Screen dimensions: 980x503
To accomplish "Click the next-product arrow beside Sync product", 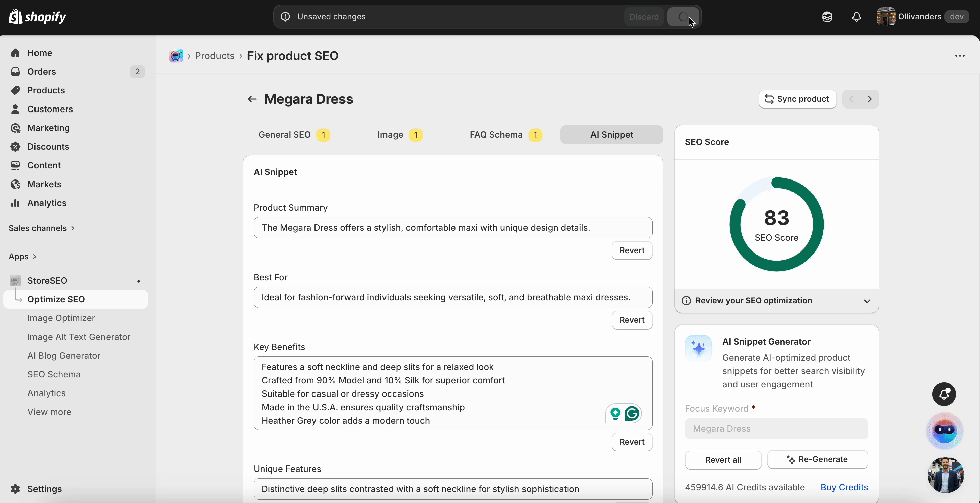I will pos(870,99).
